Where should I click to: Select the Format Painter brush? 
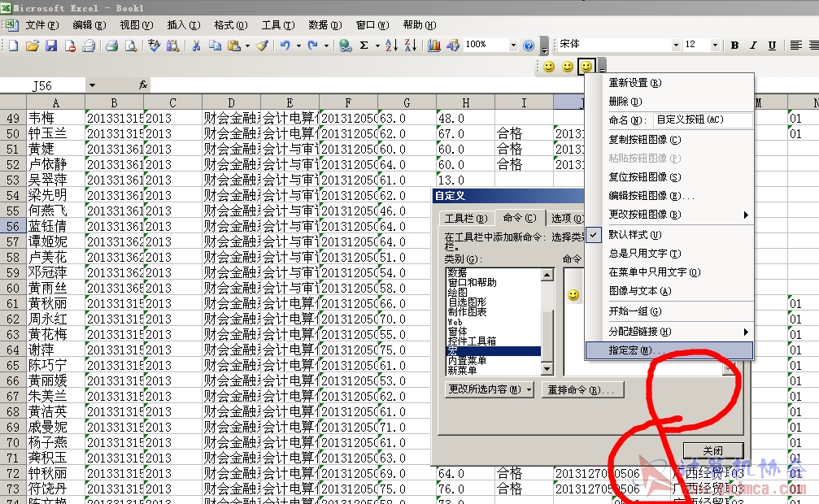[x=262, y=46]
